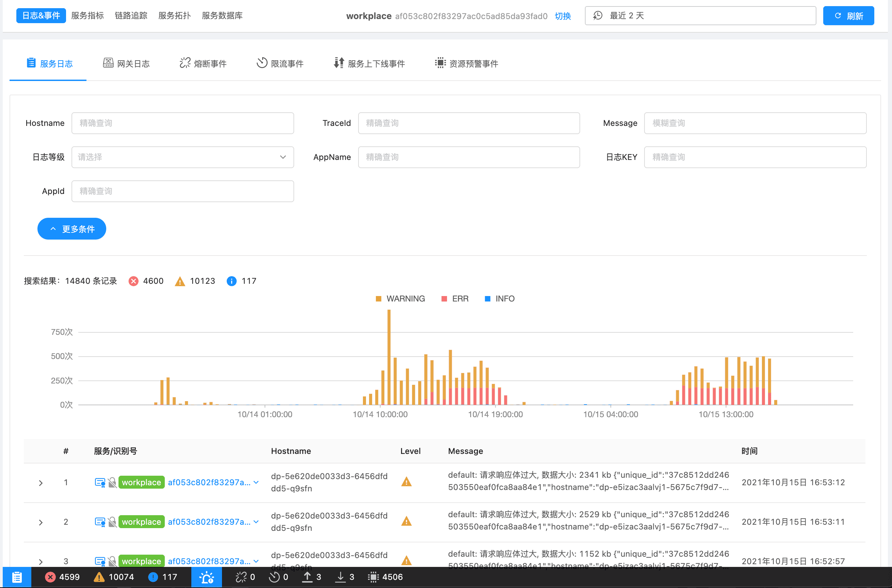
Task: Click the timestamp 2021年10月15日 16:53:12
Action: (x=793, y=482)
